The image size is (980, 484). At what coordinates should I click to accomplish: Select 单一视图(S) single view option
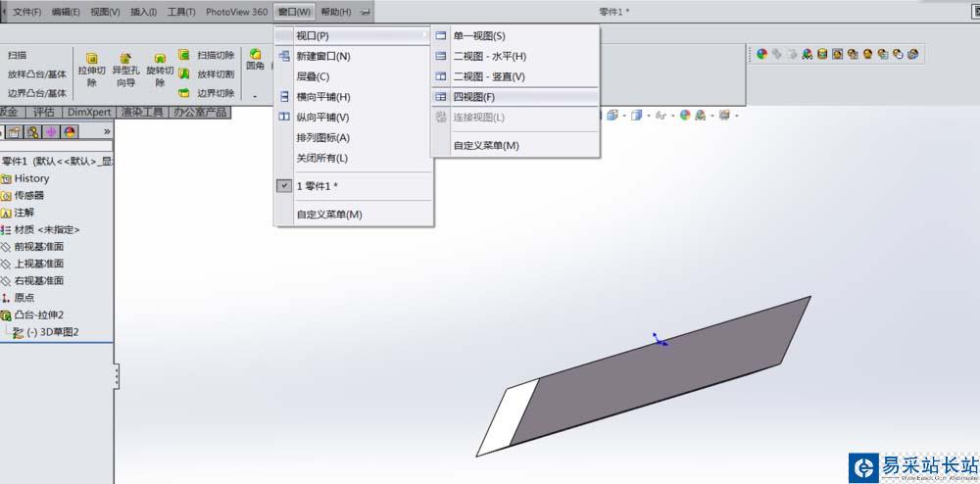[515, 36]
